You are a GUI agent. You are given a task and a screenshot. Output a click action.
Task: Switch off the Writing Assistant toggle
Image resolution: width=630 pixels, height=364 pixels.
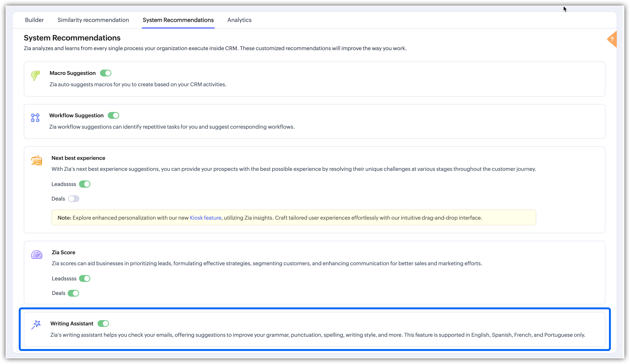103,324
